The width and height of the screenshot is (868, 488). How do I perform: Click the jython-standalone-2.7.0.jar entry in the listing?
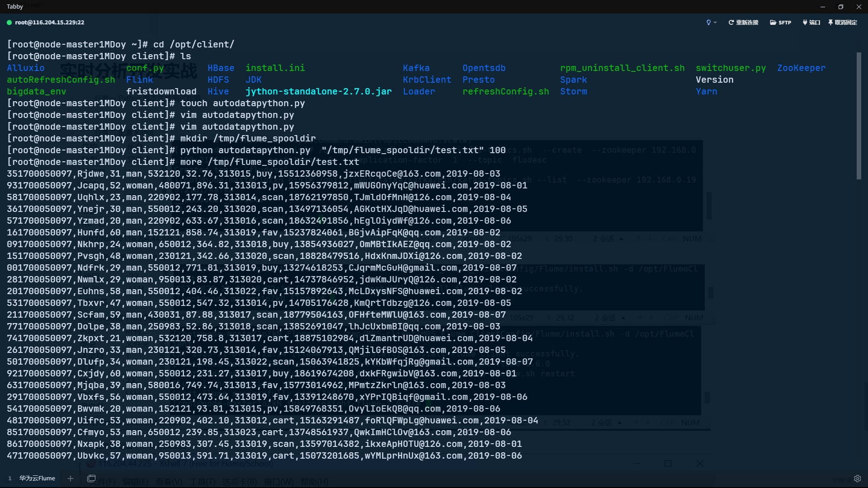pyautogui.click(x=318, y=91)
